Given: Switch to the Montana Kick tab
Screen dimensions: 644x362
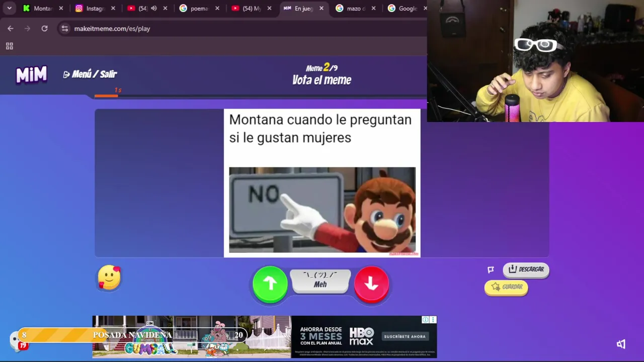Looking at the screenshot, I should [42, 9].
